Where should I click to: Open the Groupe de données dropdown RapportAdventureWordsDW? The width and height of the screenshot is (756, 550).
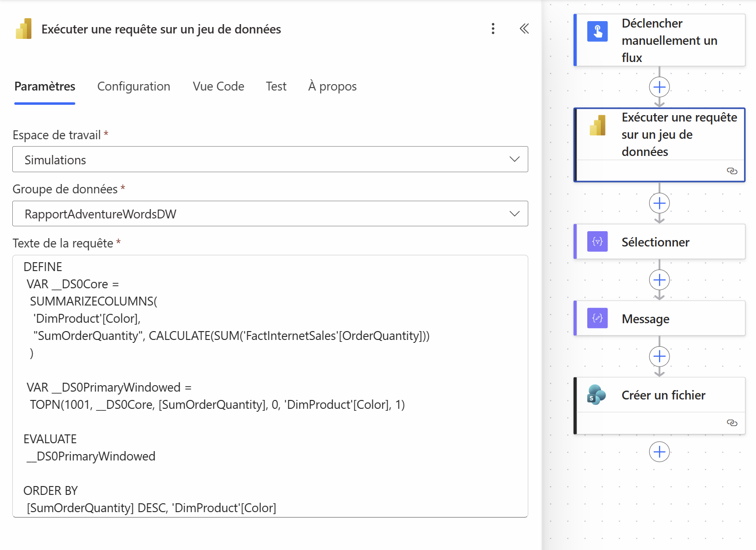tap(270, 214)
